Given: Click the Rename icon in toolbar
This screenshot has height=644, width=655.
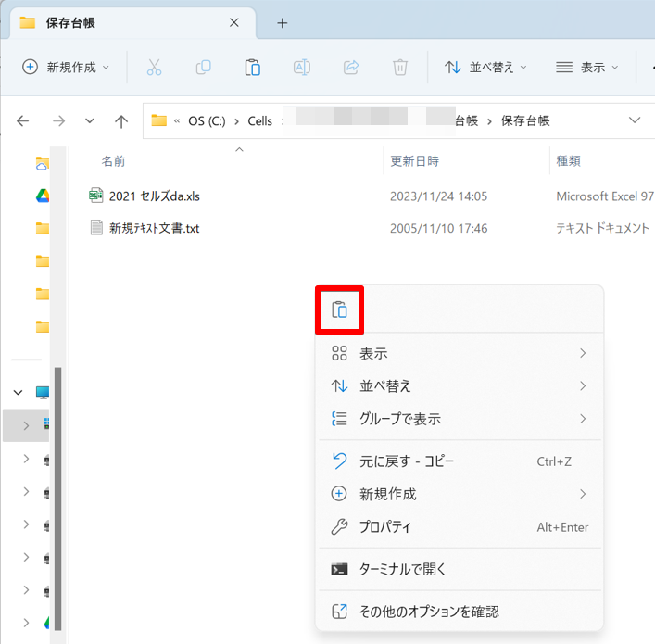Looking at the screenshot, I should click(x=302, y=68).
